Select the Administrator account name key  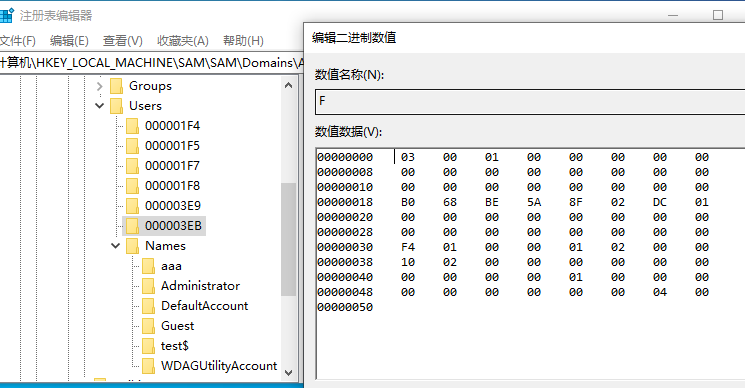click(201, 286)
